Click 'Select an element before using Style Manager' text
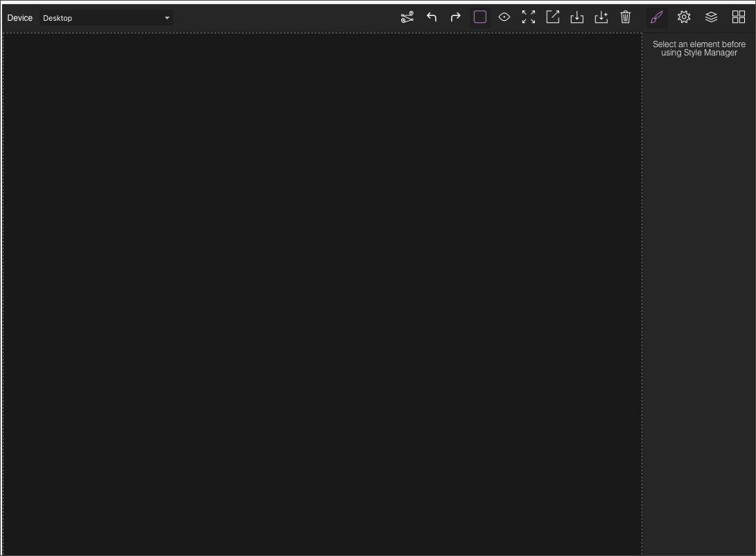 (699, 49)
